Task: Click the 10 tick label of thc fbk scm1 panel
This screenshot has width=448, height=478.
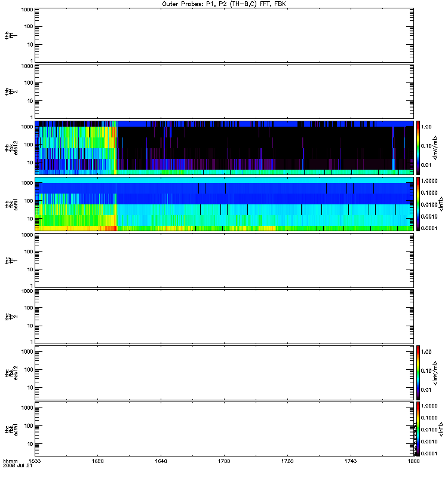Action: (30, 444)
